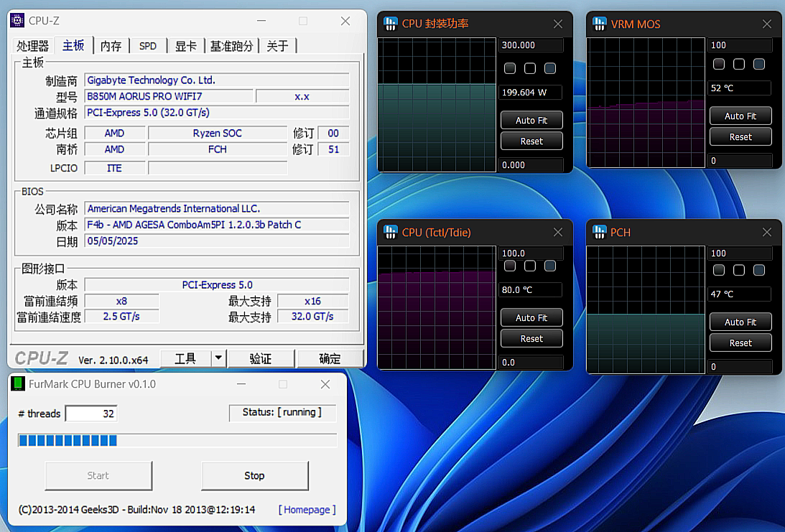The image size is (785, 532).
Task: Click Auto Fit in the CPU (Tctl/Tdie) window
Action: coord(531,317)
